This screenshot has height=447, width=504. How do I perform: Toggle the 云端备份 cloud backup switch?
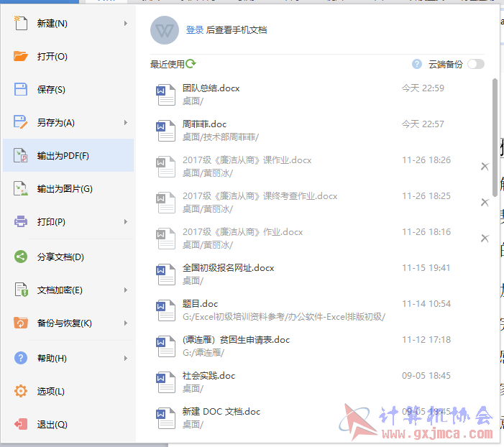476,64
